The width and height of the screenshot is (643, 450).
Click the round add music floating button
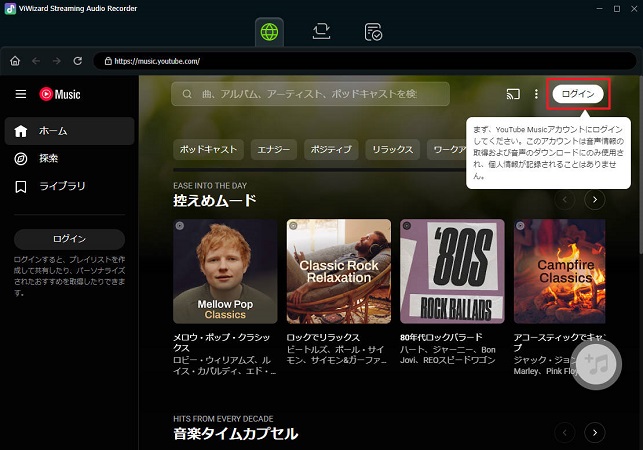coord(596,364)
